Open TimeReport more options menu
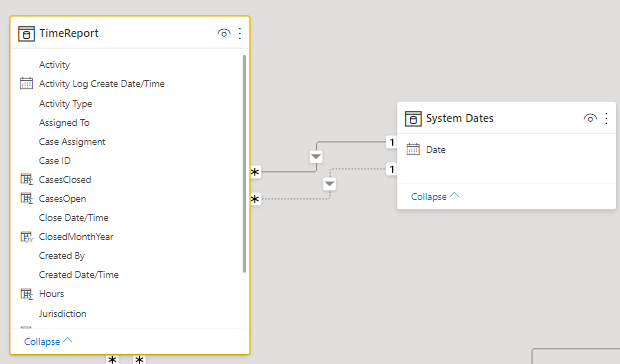Screen dimensions: 620x364 tap(240, 34)
